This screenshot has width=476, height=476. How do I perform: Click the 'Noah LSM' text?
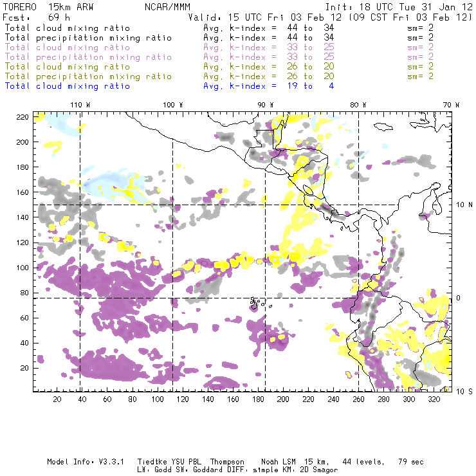tap(279, 462)
